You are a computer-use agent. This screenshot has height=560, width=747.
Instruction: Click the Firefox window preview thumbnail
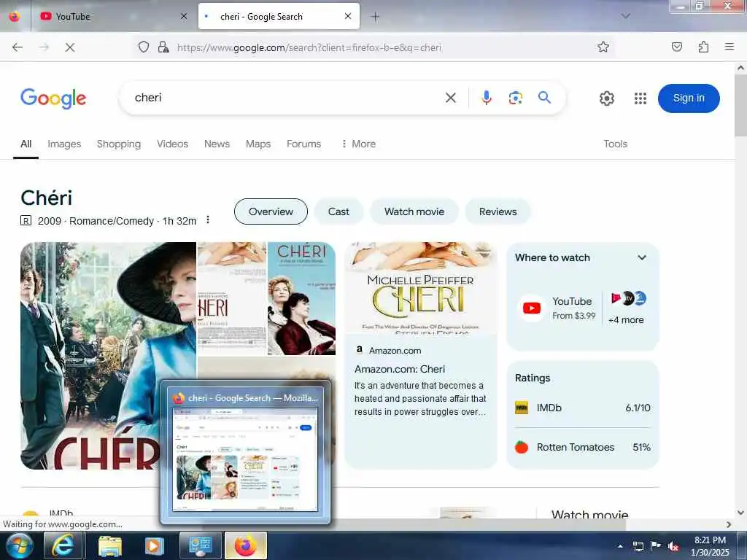click(245, 459)
